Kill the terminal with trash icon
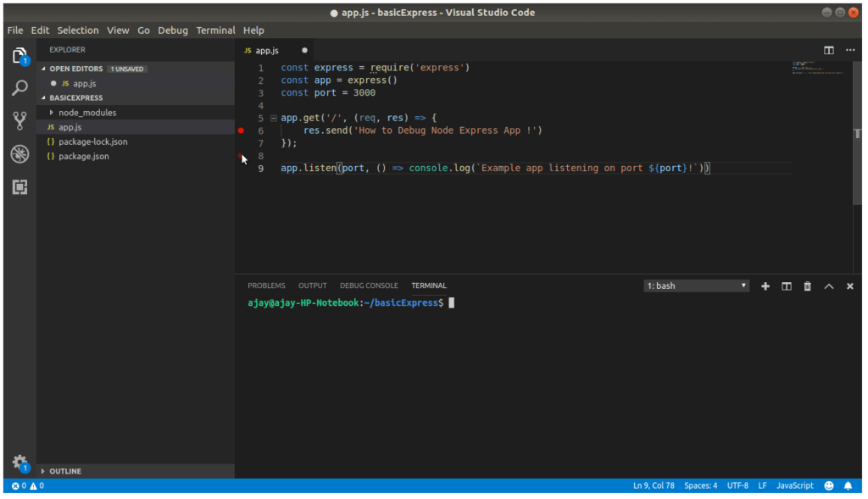 point(807,286)
